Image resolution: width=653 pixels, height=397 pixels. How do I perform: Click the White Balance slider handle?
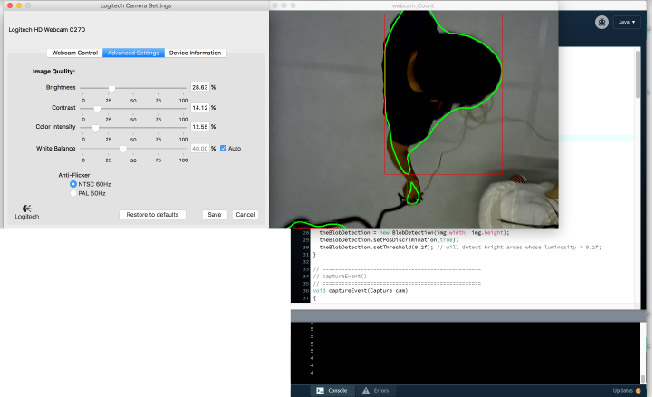pyautogui.click(x=123, y=149)
